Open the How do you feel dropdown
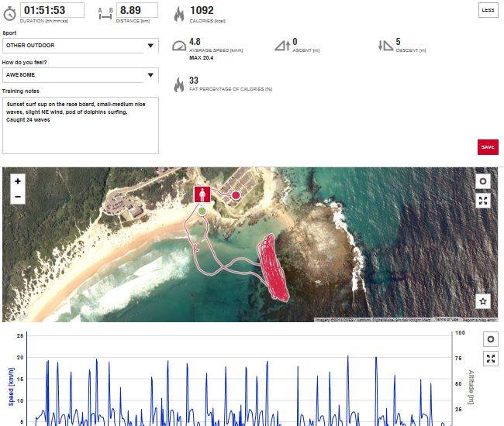 pyautogui.click(x=81, y=75)
